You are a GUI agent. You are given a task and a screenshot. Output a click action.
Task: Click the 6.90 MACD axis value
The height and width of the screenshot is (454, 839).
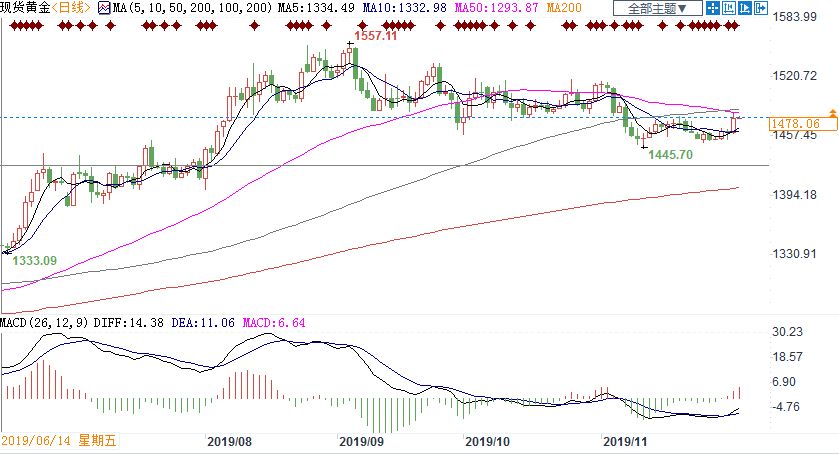[784, 382]
